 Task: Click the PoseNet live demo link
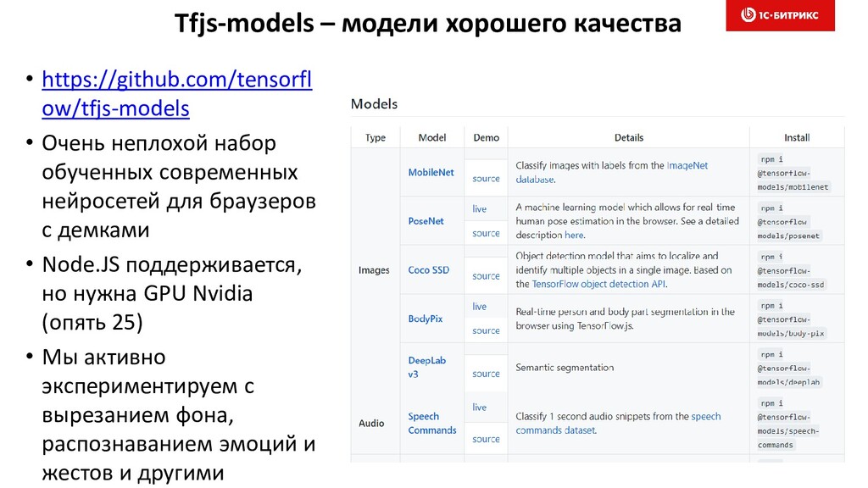pos(480,208)
